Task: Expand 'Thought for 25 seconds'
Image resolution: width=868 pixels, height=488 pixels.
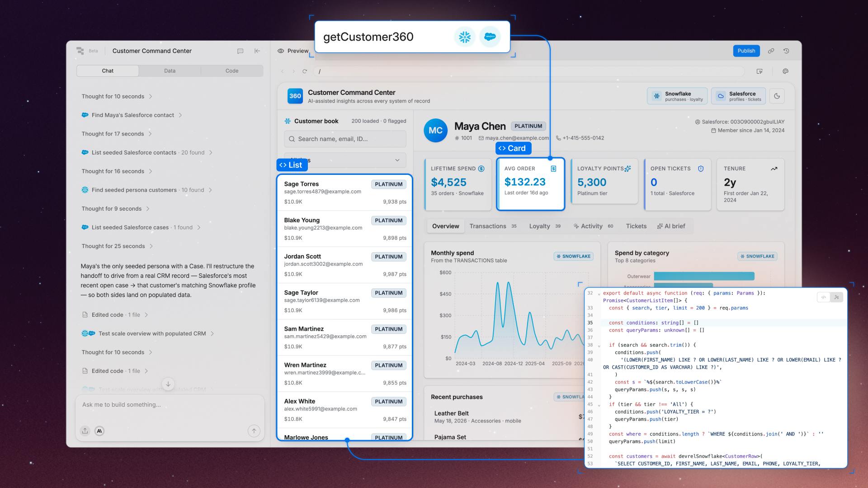Action: tap(117, 246)
